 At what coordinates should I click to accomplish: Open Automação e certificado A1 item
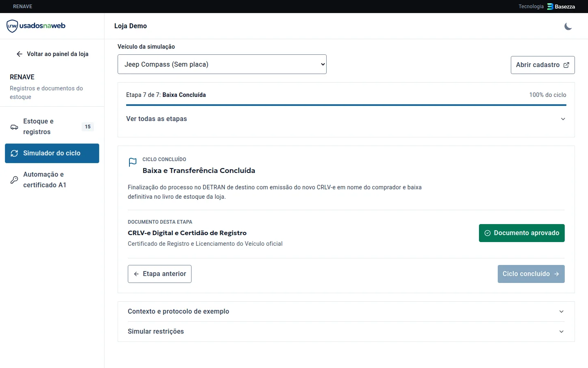coord(52,180)
